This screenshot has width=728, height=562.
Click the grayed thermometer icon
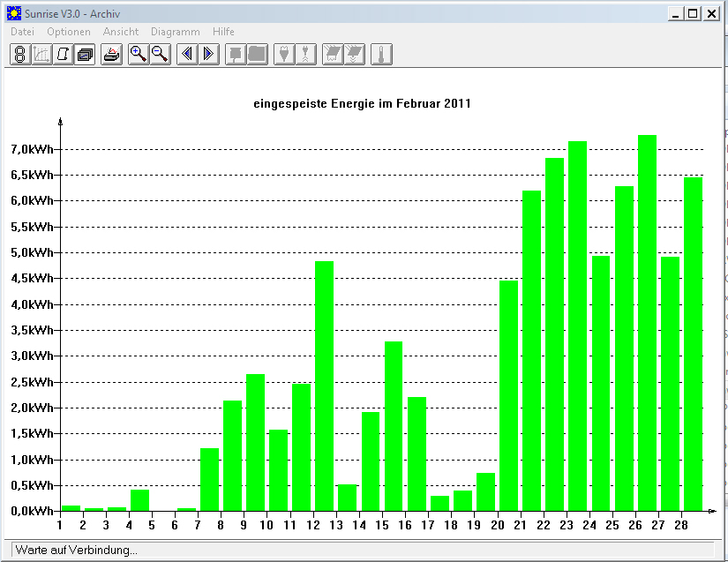381,55
